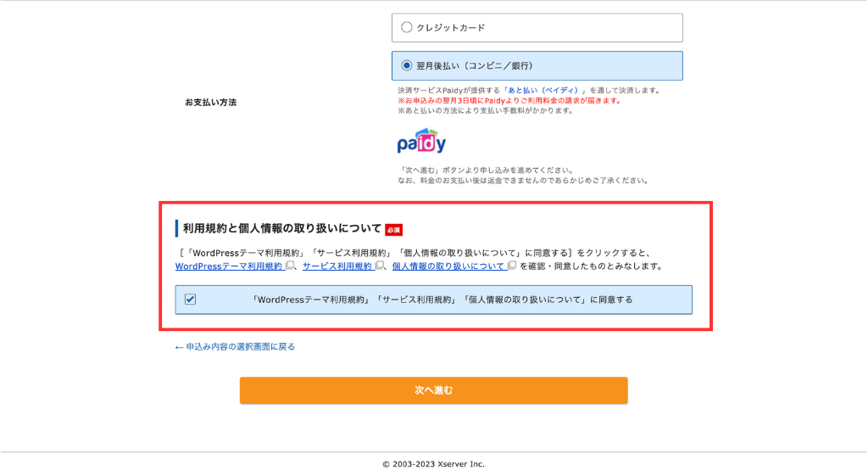Go back via 申込み内容の選択画面に戻る link
The width and height of the screenshot is (868, 476).
(x=235, y=347)
